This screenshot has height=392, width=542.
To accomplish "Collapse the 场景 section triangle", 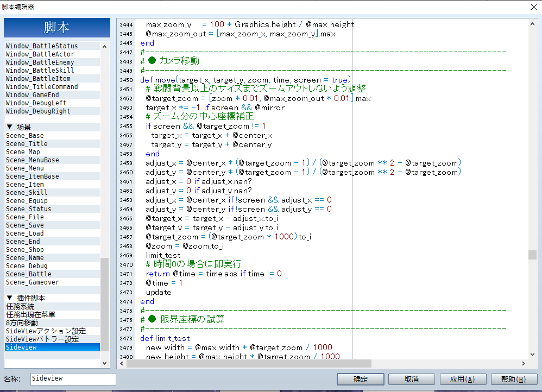I will (10, 127).
